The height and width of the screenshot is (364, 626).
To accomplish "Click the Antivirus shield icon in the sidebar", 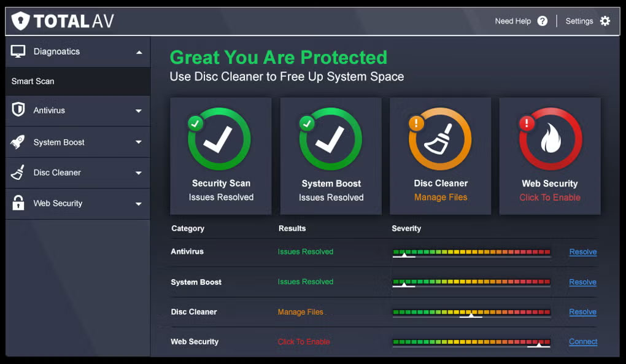I will (x=18, y=111).
